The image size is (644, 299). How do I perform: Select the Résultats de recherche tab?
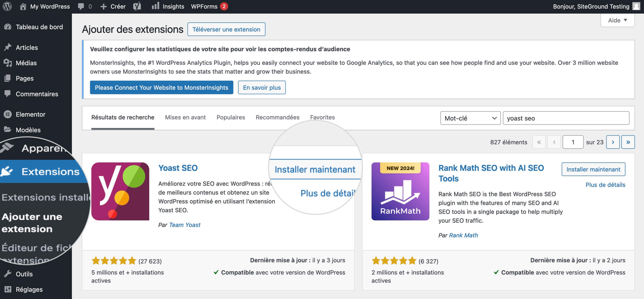pos(123,117)
